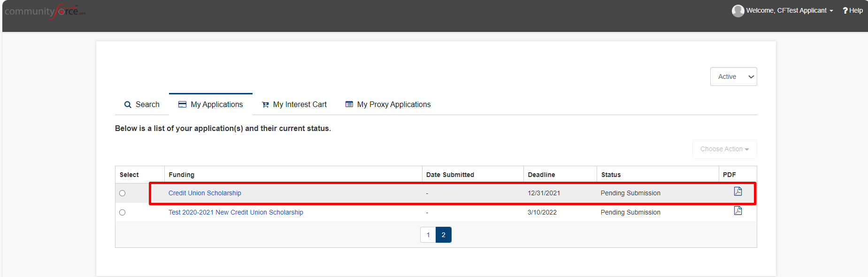Switch to the My Applications tab
Screen dimensions: 868x277
coord(211,104)
